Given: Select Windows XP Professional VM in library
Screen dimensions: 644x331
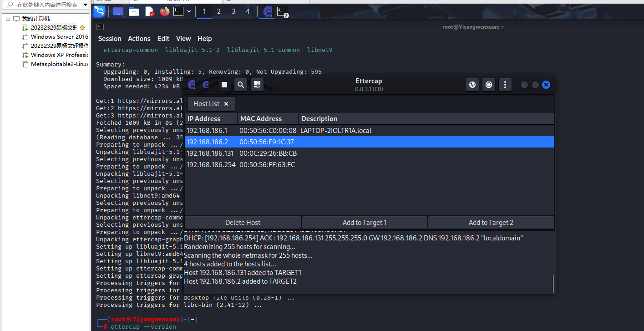Looking at the screenshot, I should [x=60, y=55].
